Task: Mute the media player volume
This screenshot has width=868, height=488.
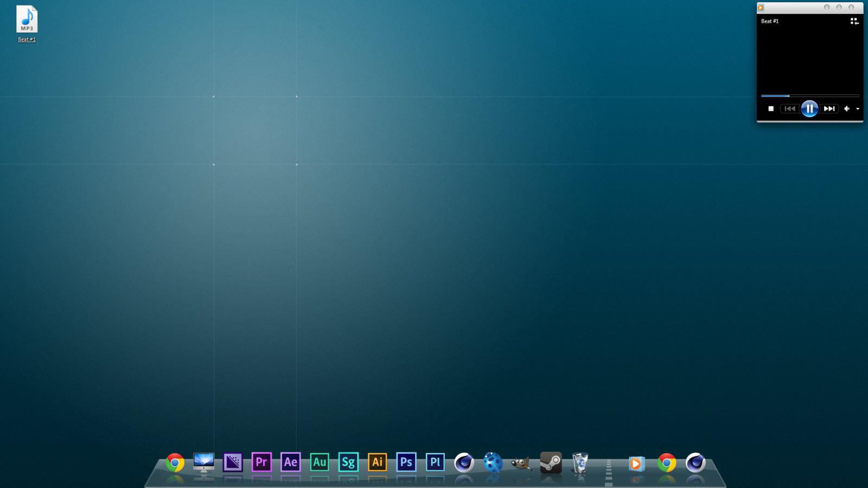Action: 846,109
